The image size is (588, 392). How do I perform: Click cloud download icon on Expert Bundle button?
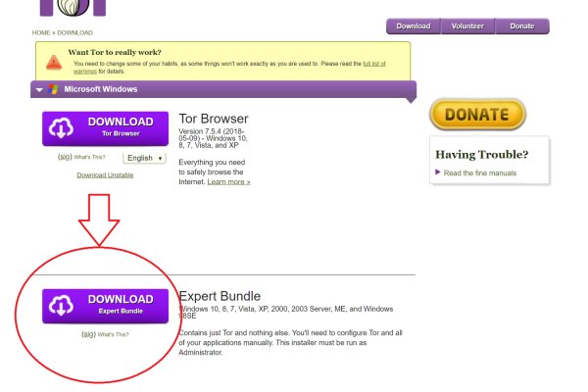[x=62, y=305]
